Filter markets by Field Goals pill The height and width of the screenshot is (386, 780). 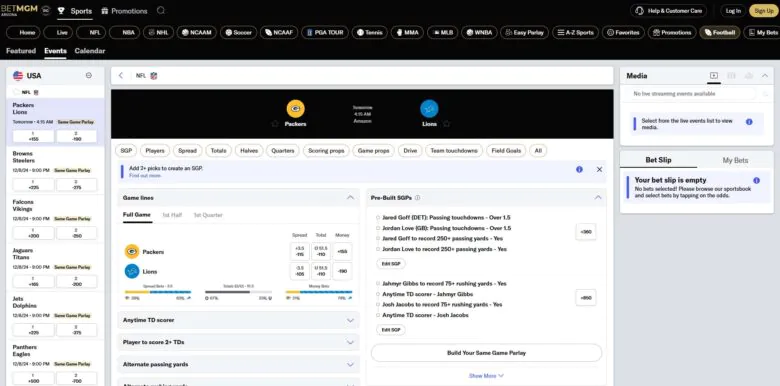[506, 150]
